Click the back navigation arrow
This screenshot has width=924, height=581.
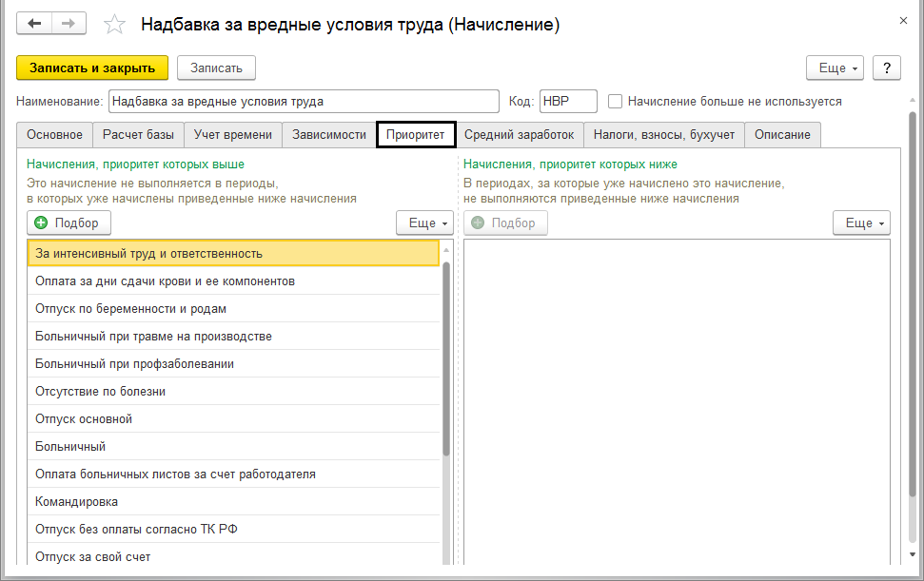point(35,24)
